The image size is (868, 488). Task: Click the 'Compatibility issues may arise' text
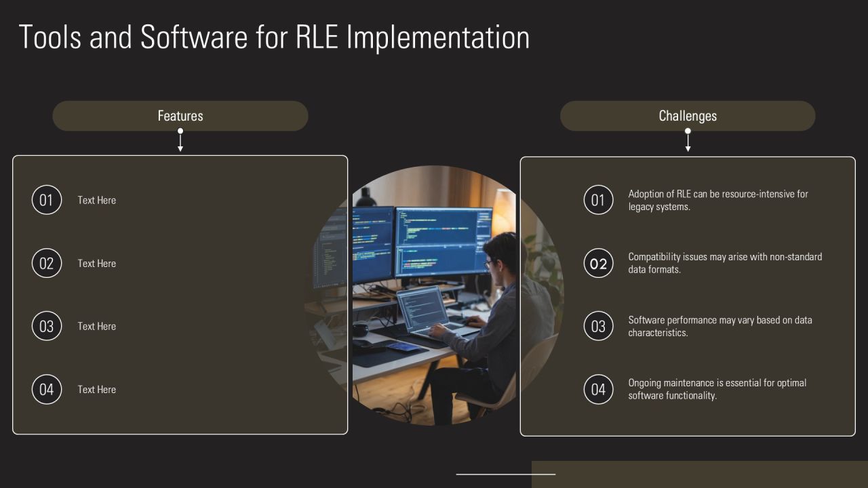click(x=725, y=263)
